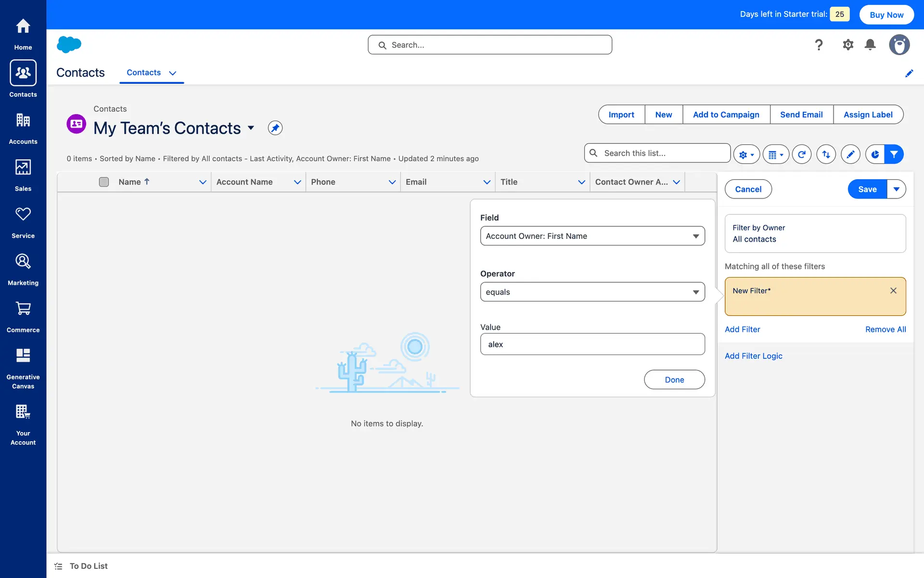Screen dimensions: 924x578
Task: Click the Add Filter Logic link
Action: (753, 356)
